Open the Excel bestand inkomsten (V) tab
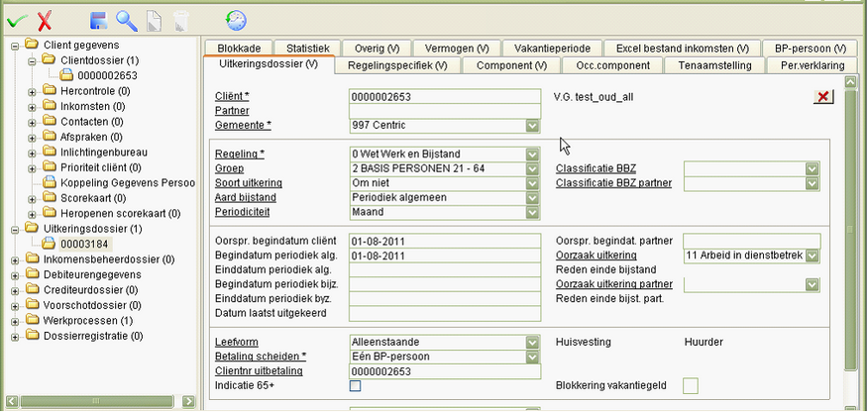Screen dimensions: 868x412 coord(682,49)
